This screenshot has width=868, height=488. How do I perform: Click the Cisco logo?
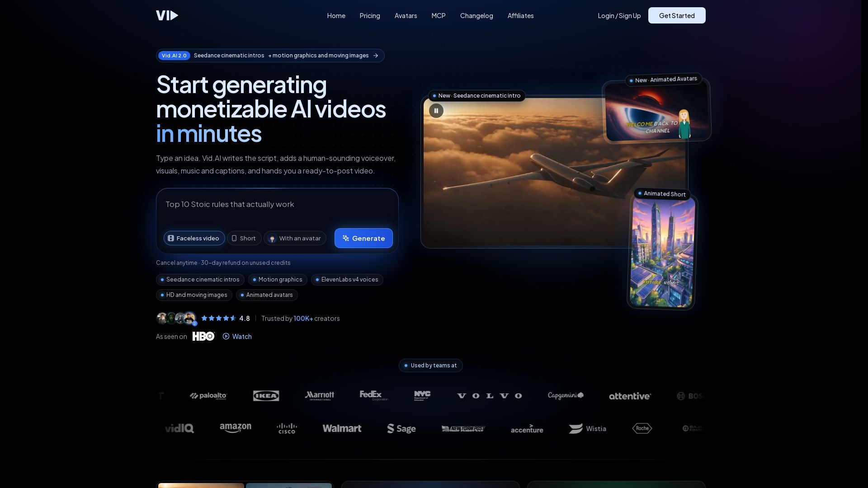[287, 428]
